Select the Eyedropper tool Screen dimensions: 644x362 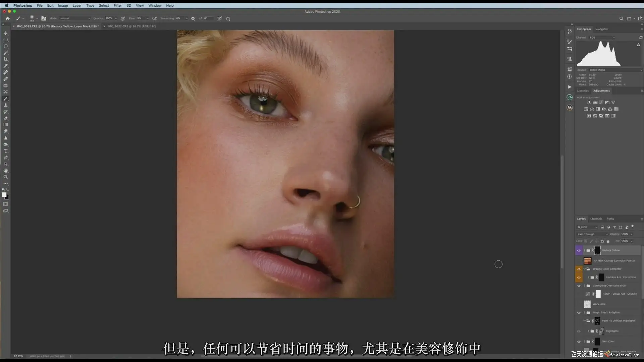5,66
